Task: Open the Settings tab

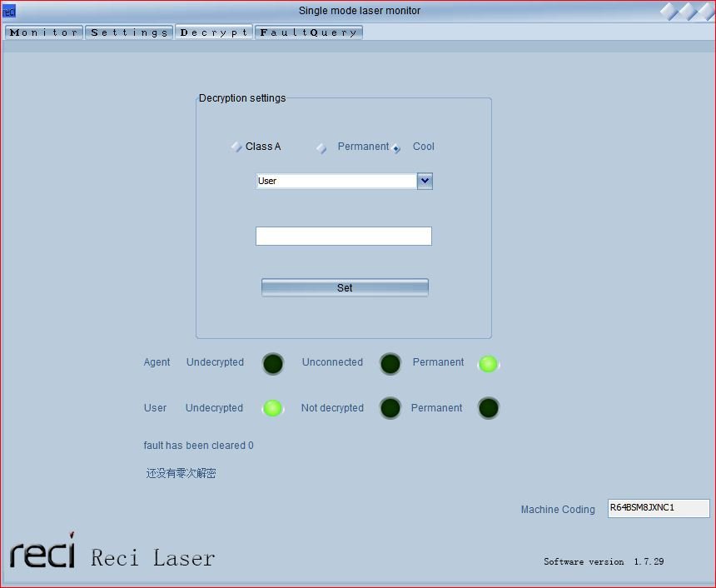Action: 129,32
